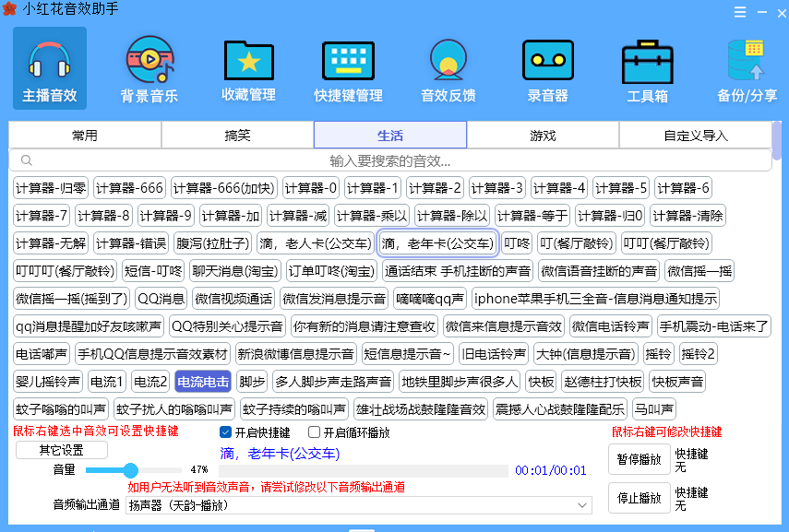Enable the 开启循环播放 checkbox
This screenshot has width=789, height=532.
314,432
